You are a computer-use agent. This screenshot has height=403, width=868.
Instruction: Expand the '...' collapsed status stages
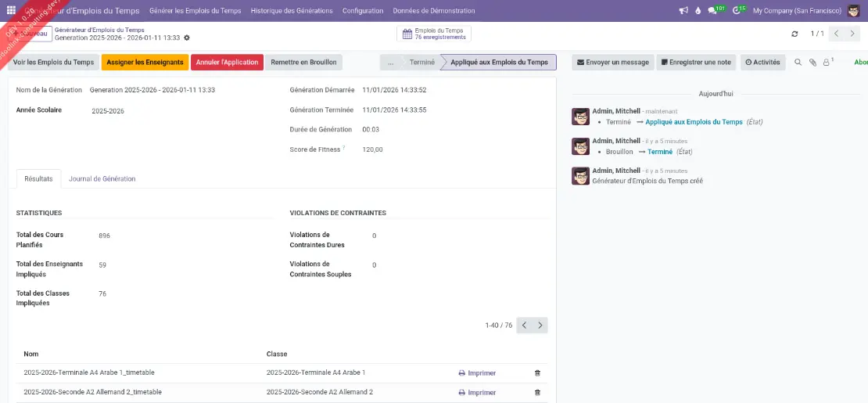[x=390, y=62]
